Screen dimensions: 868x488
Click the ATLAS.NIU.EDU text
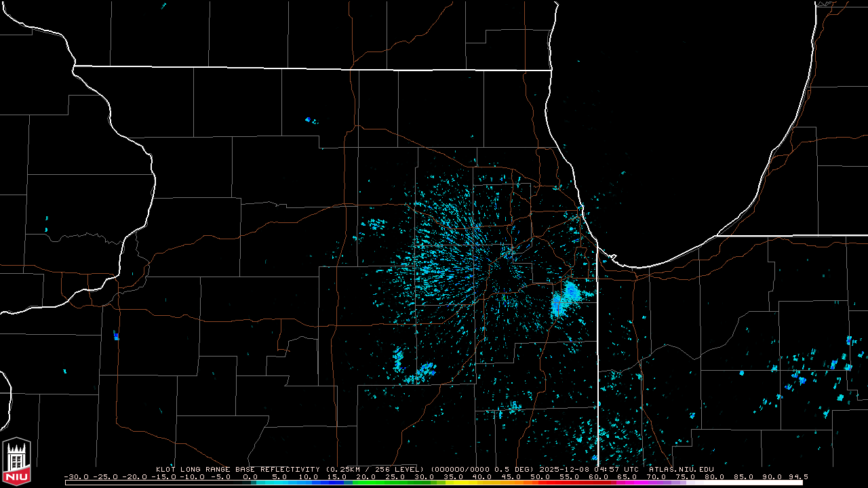681,469
